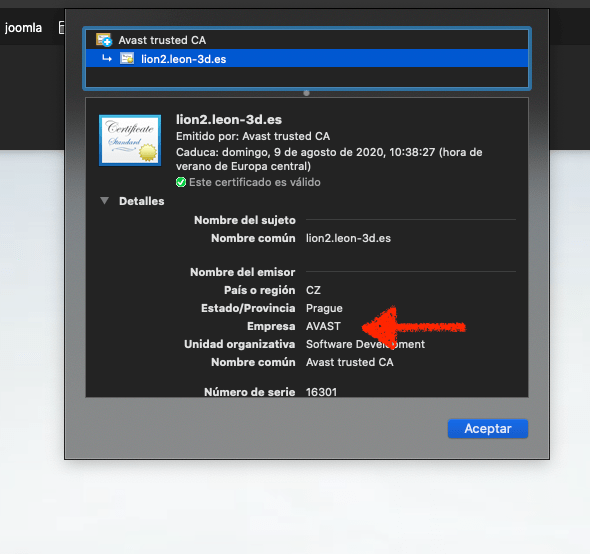Click the large Certificate Standard thumbnail
590x554 pixels.
[130, 140]
